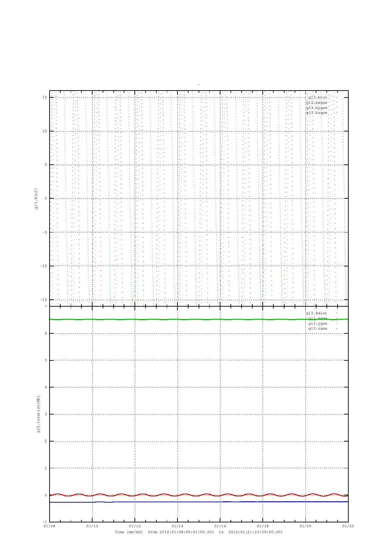The height and width of the screenshot is (555, 392).
Task: Click the 6 tick on the location axis
Action: [46, 334]
